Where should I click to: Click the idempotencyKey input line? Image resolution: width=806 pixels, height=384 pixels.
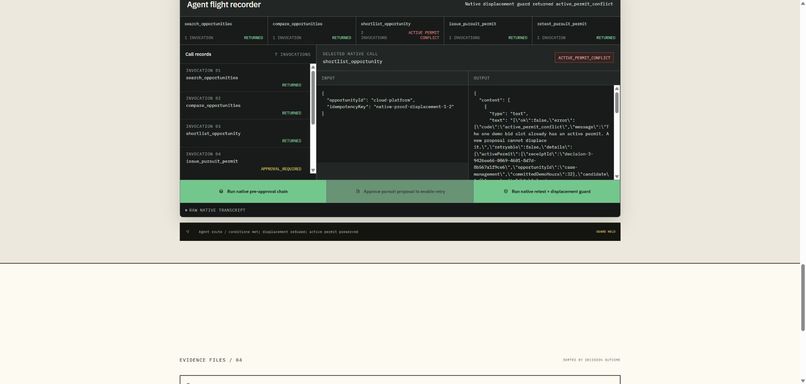pos(390,106)
